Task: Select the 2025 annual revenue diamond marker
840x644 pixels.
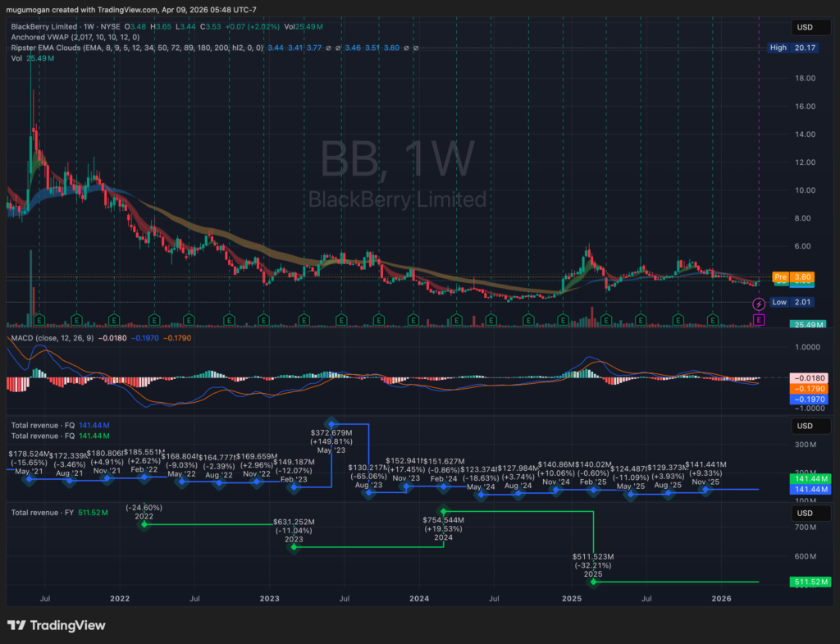Action: (x=594, y=582)
